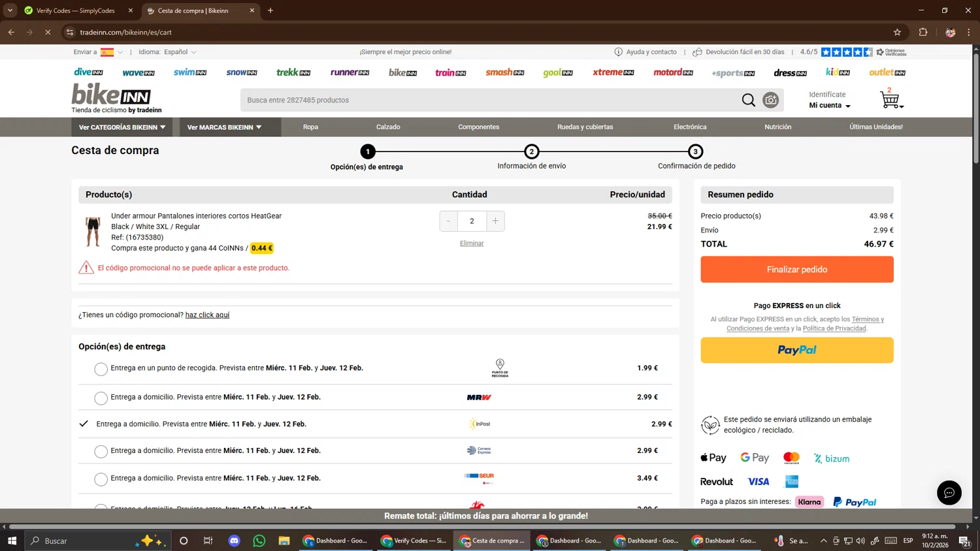Image resolution: width=980 pixels, height=551 pixels.
Task: Open Ropa category menu
Action: tap(310, 127)
